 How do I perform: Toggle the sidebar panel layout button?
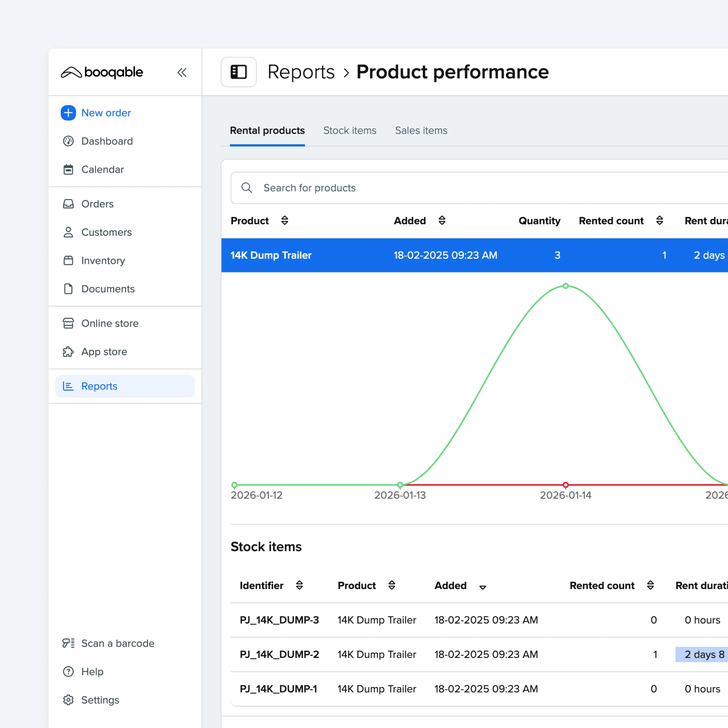[238, 72]
